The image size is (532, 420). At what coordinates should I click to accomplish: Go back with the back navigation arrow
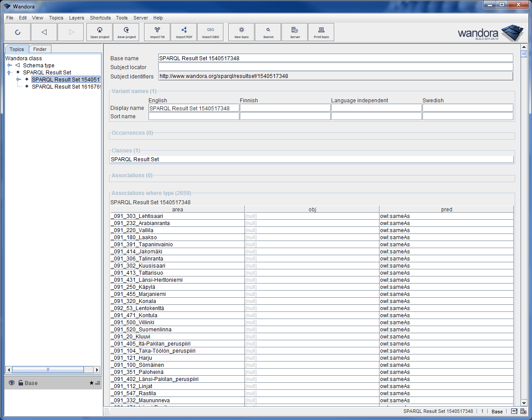point(44,31)
